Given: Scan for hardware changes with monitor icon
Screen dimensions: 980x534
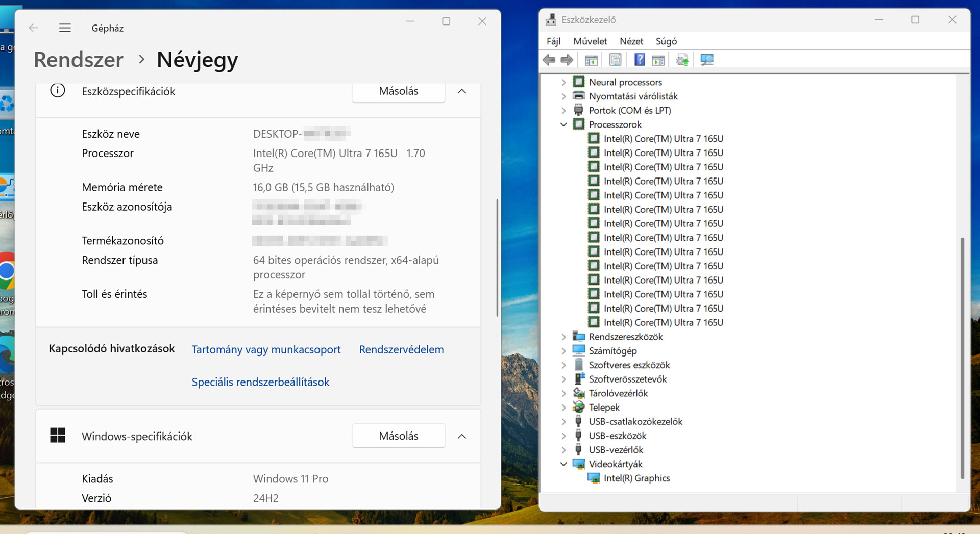Looking at the screenshot, I should tap(707, 60).
